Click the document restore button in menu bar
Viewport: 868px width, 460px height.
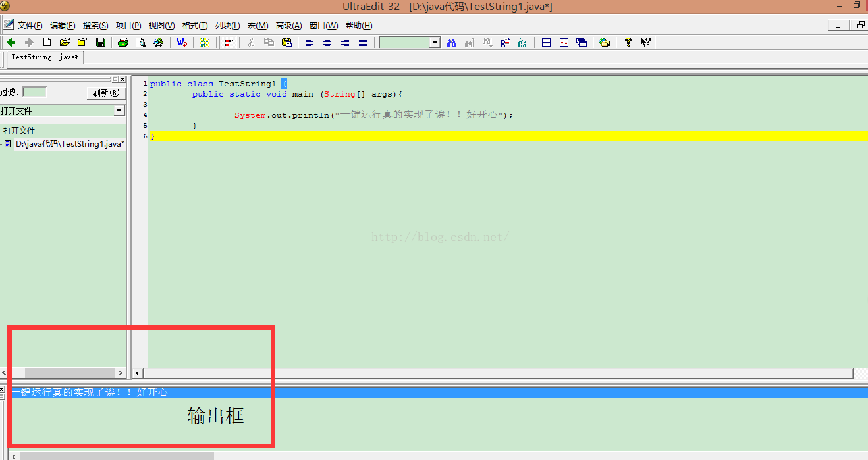coord(859,25)
